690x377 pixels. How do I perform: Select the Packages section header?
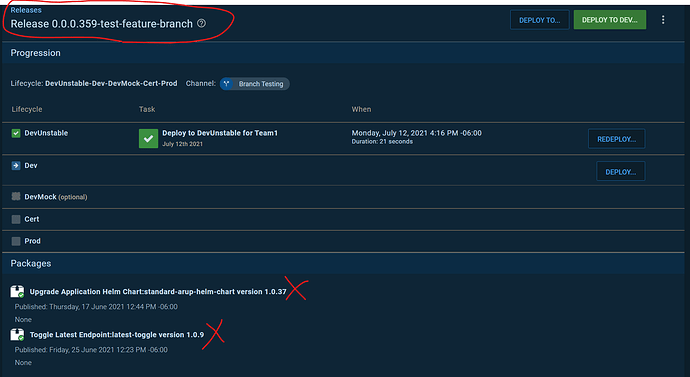tap(31, 264)
